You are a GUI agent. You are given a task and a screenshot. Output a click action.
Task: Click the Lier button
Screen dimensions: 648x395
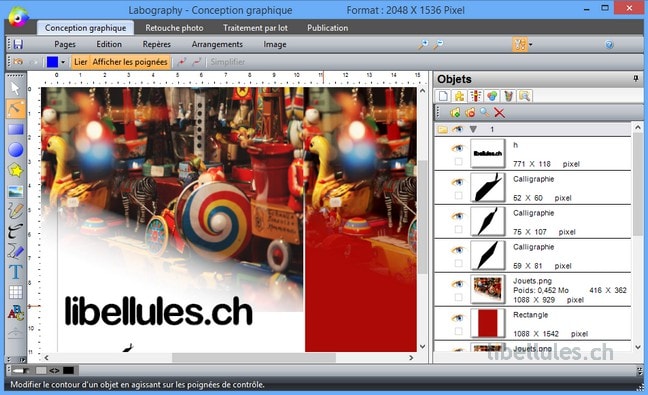pos(81,62)
